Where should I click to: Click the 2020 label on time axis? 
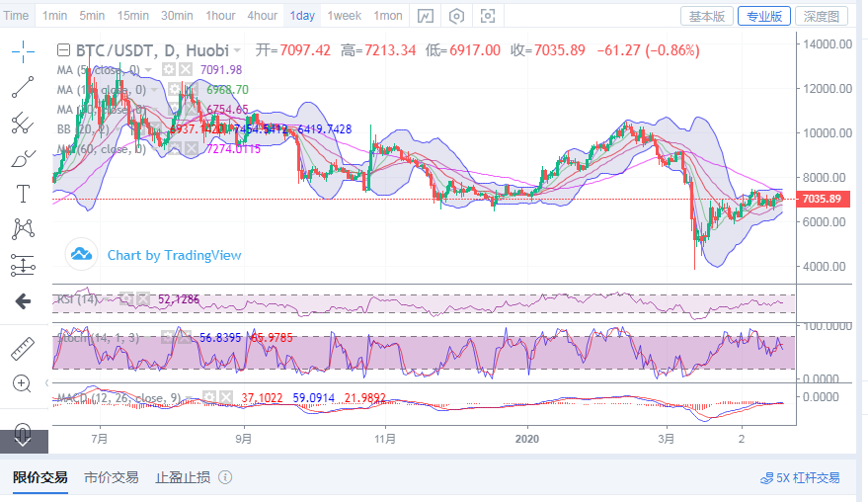coord(527,439)
